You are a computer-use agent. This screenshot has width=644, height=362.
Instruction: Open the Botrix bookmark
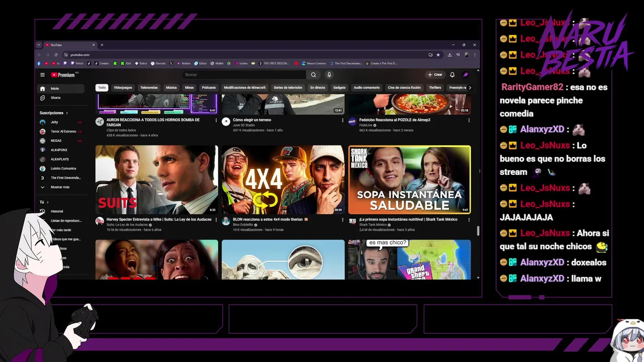click(141, 63)
